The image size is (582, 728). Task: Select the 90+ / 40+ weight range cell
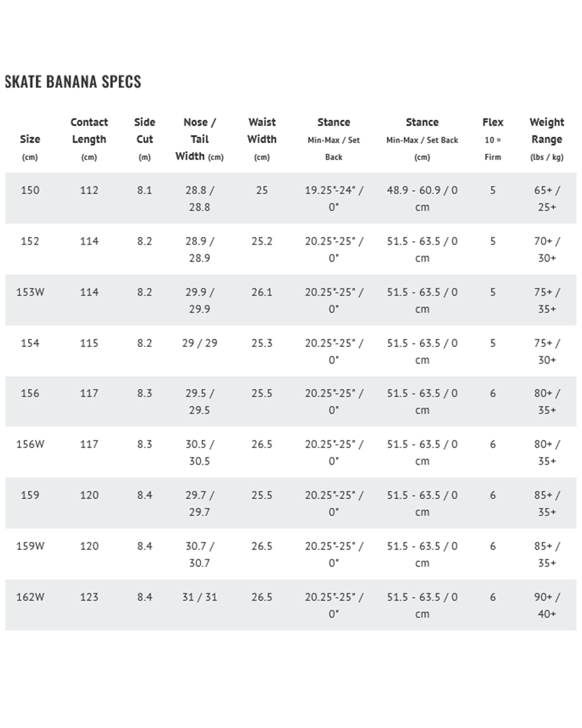547,605
